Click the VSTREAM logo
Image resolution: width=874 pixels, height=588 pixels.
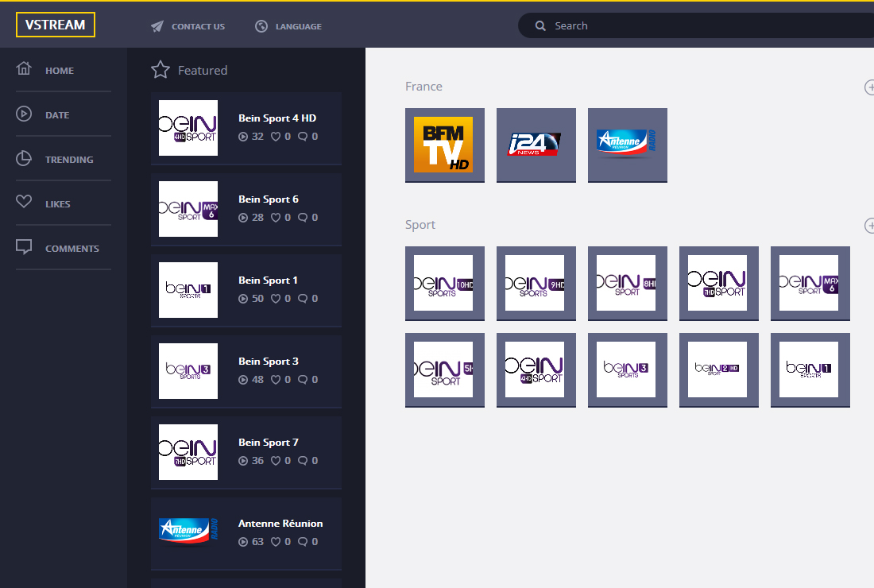coord(55,25)
